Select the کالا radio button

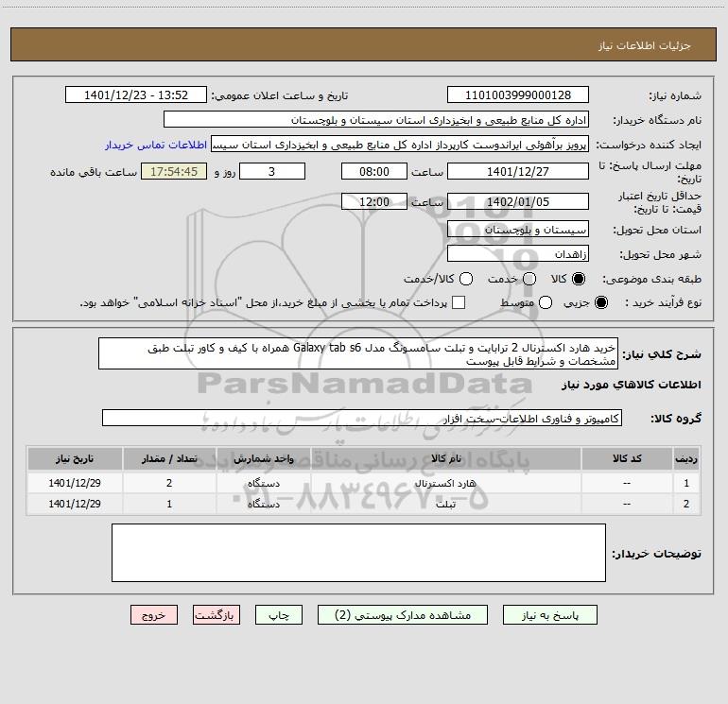[x=579, y=279]
